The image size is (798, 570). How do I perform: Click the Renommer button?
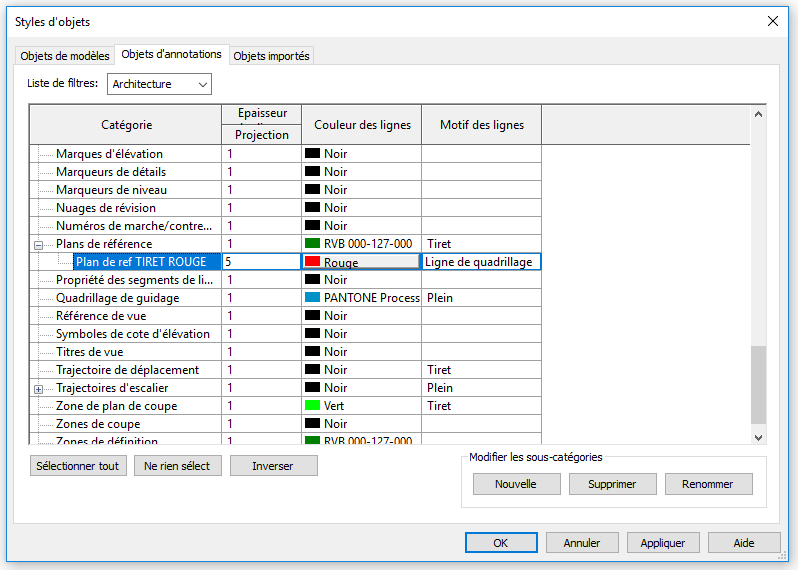(x=708, y=484)
